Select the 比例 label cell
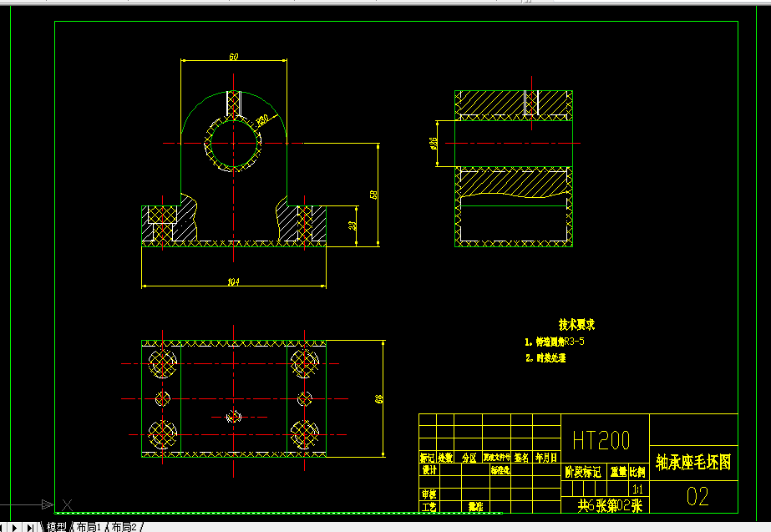The width and height of the screenshot is (771, 532). (x=637, y=472)
